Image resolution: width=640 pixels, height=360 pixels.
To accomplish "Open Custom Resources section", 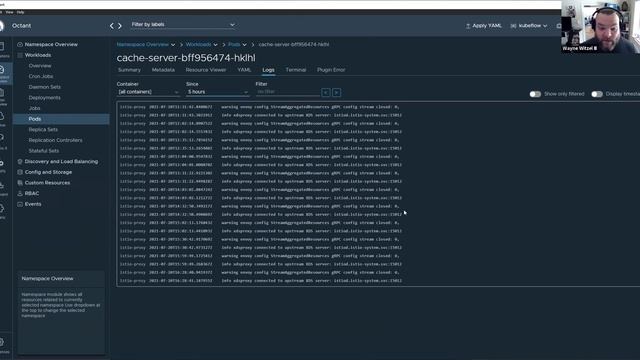I will click(47, 183).
